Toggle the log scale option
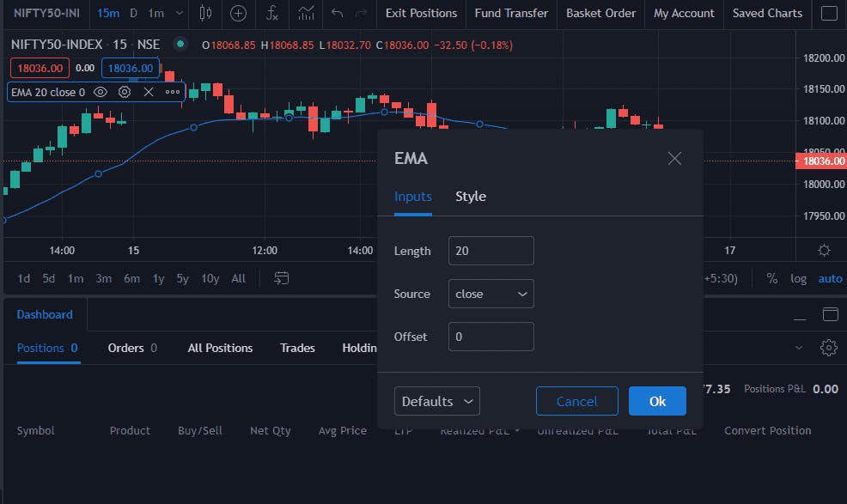The width and height of the screenshot is (847, 504). point(798,279)
